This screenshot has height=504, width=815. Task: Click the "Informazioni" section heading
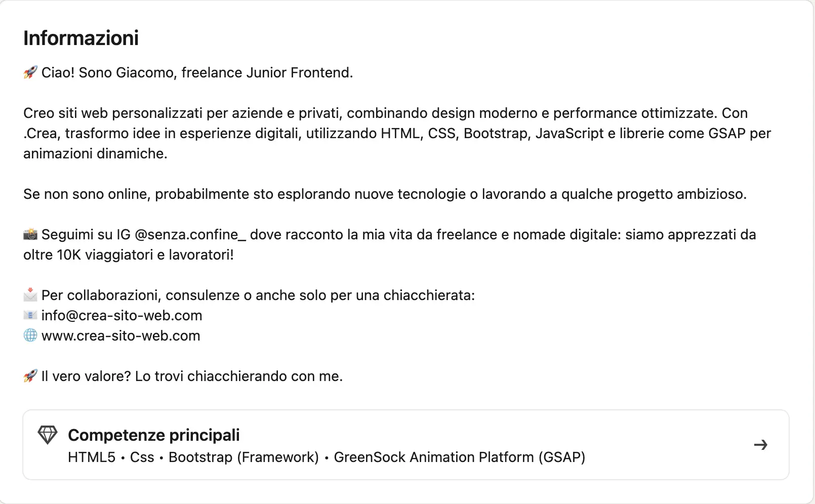(x=81, y=38)
